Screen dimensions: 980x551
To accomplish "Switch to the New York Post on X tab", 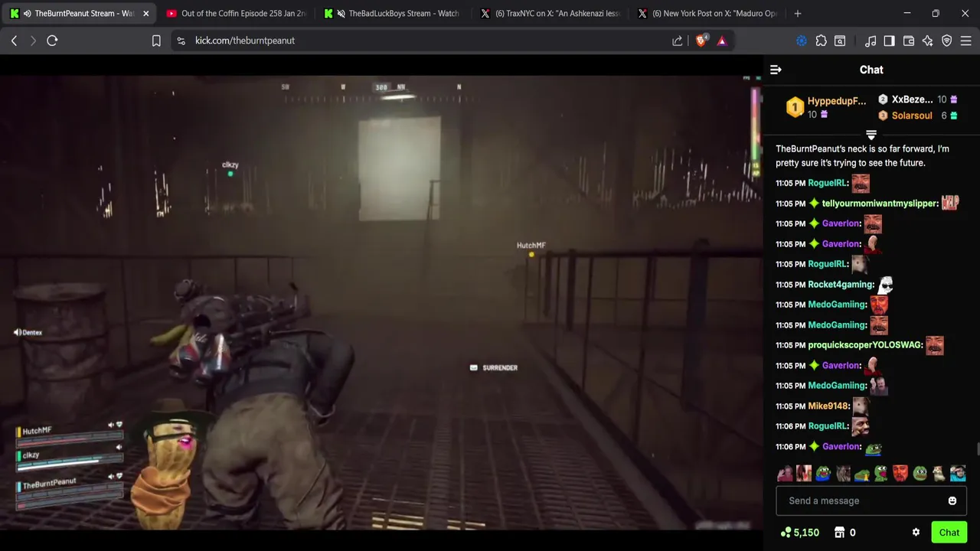I will coord(708,14).
